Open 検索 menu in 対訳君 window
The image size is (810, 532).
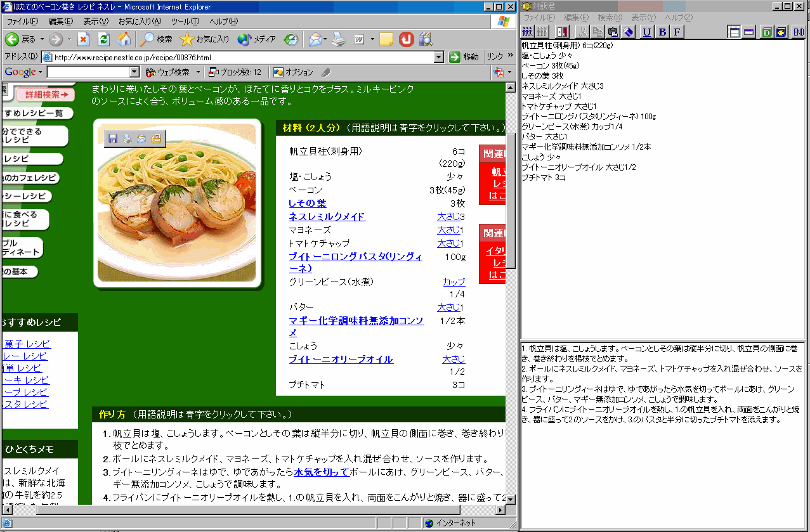610,18
